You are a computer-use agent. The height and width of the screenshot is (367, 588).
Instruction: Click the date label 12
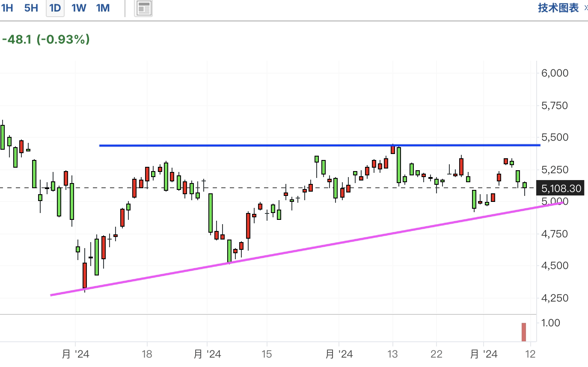(531, 354)
